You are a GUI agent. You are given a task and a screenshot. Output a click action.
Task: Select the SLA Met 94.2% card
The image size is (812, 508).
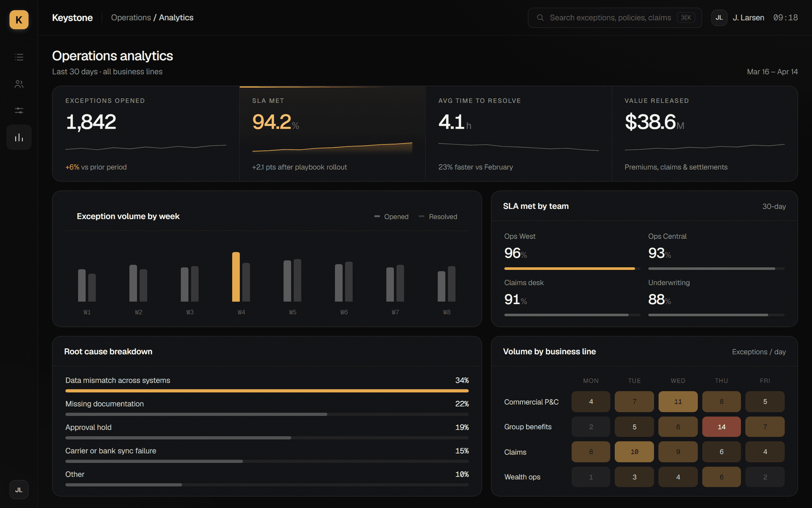tap(332, 134)
